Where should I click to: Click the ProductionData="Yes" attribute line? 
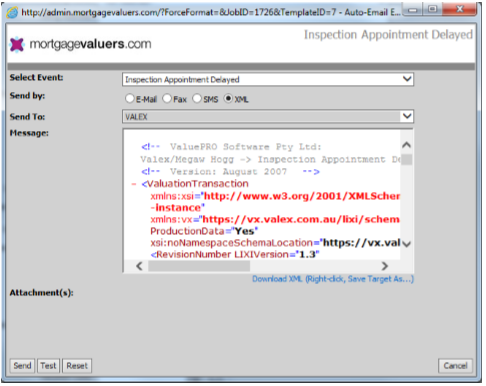(x=204, y=231)
